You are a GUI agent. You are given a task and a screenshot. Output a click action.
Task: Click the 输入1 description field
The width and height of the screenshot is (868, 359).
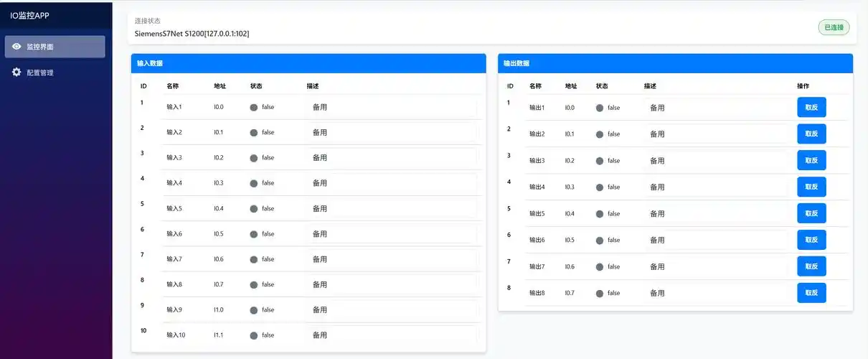pos(392,107)
